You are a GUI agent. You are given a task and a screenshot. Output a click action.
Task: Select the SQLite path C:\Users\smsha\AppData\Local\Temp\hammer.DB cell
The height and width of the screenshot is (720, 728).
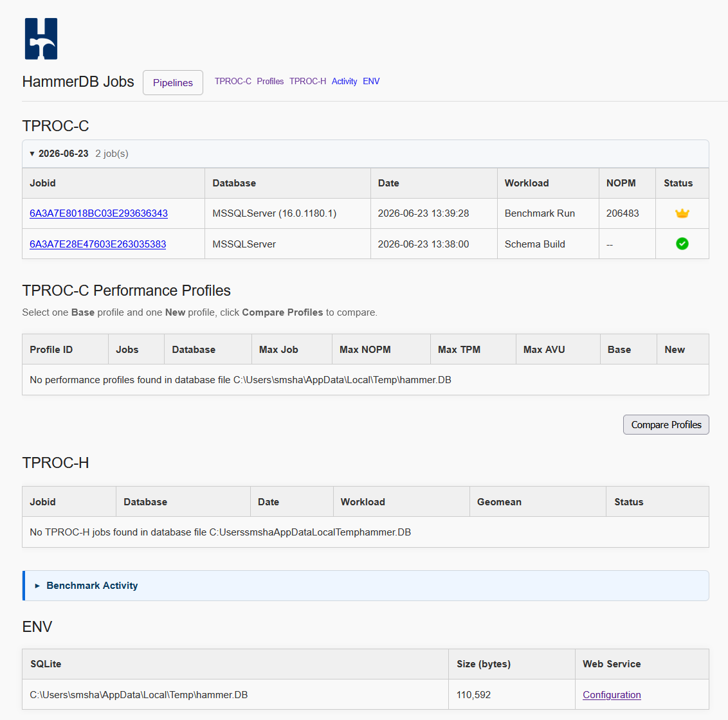click(x=235, y=694)
